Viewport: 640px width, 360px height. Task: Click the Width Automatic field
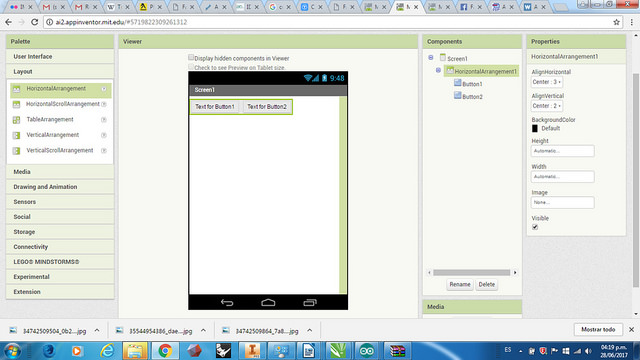[562, 177]
